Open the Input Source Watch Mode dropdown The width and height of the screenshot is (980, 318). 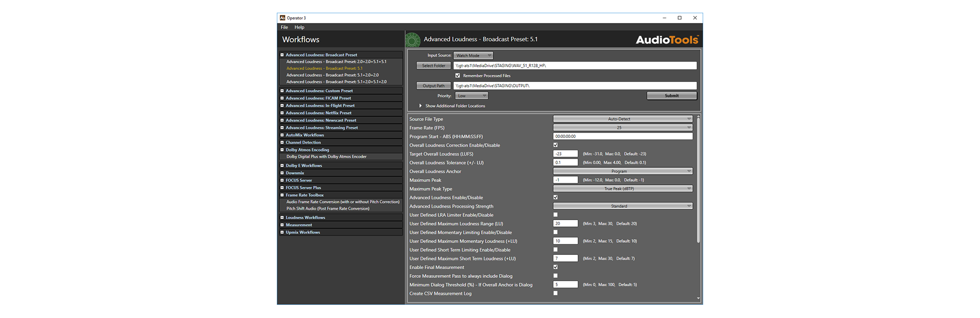(473, 55)
